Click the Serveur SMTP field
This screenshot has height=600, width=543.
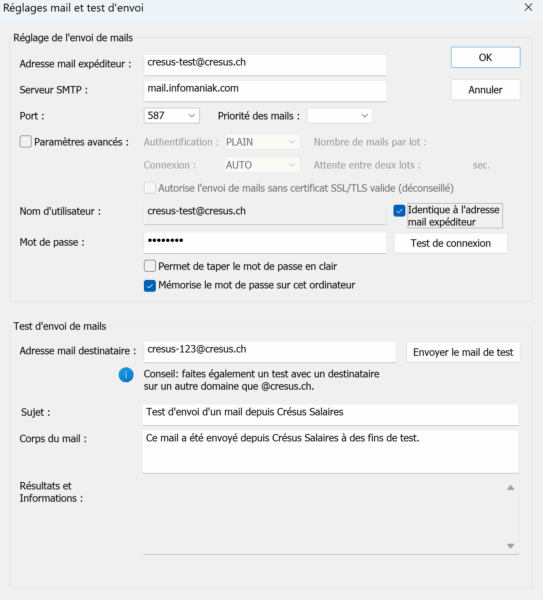tap(265, 91)
